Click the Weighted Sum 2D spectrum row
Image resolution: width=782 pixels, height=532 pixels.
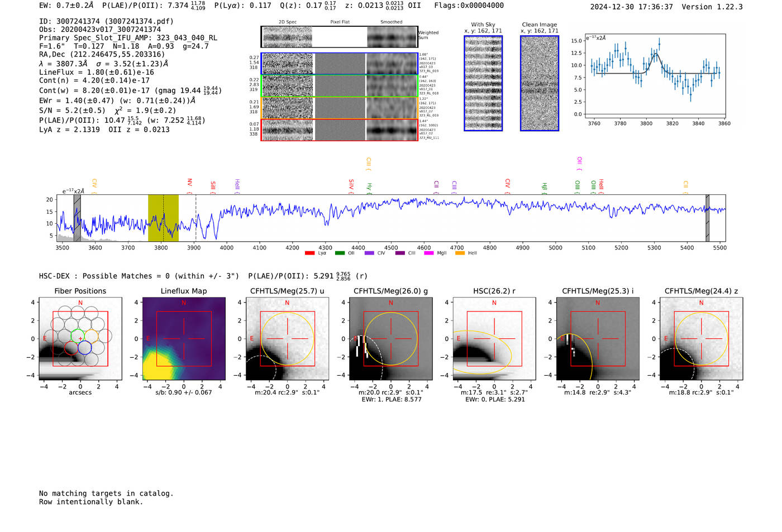[340, 37]
